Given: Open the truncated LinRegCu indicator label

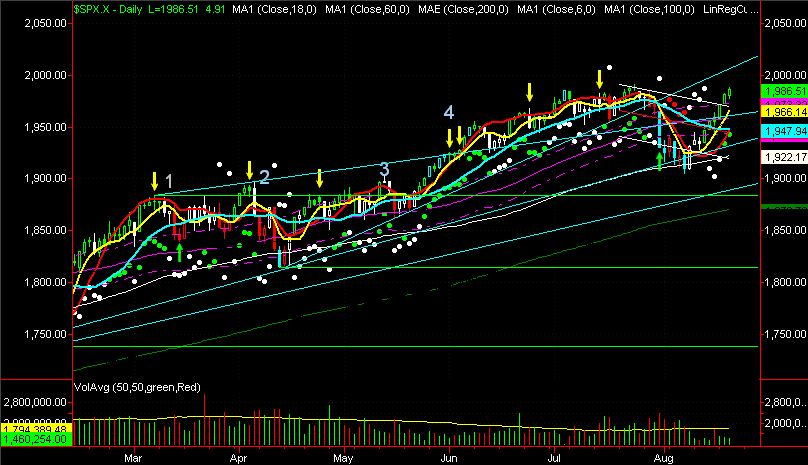Looking at the screenshot, I should (730, 9).
